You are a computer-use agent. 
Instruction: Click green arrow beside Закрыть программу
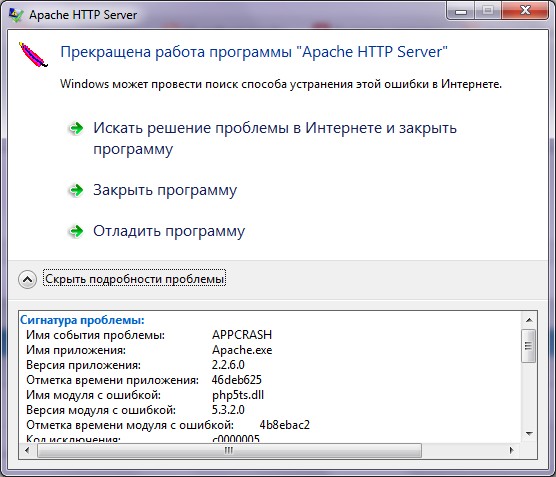(76, 190)
